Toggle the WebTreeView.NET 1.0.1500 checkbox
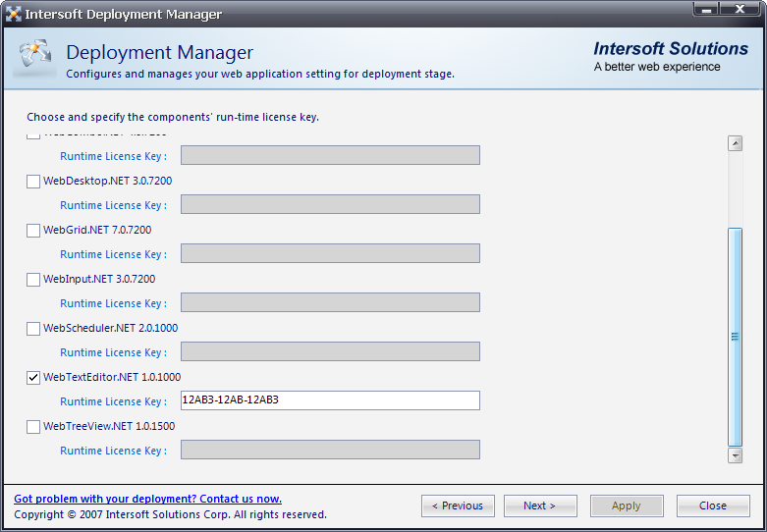Image resolution: width=767 pixels, height=532 pixels. pos(33,427)
